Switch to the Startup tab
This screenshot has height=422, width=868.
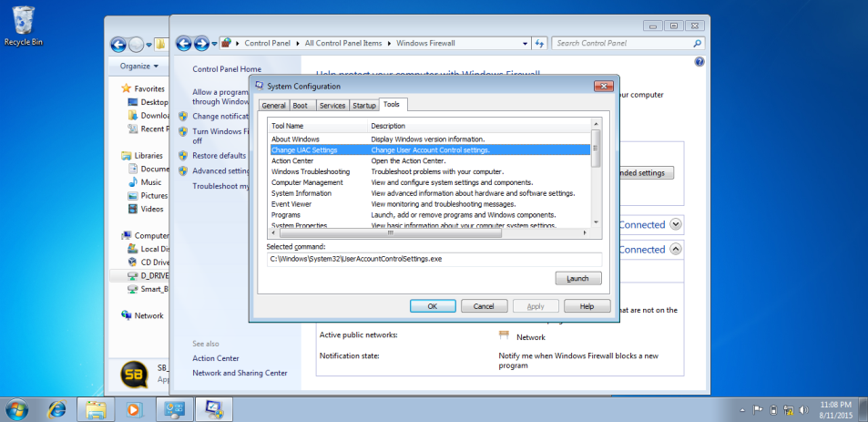pyautogui.click(x=363, y=105)
